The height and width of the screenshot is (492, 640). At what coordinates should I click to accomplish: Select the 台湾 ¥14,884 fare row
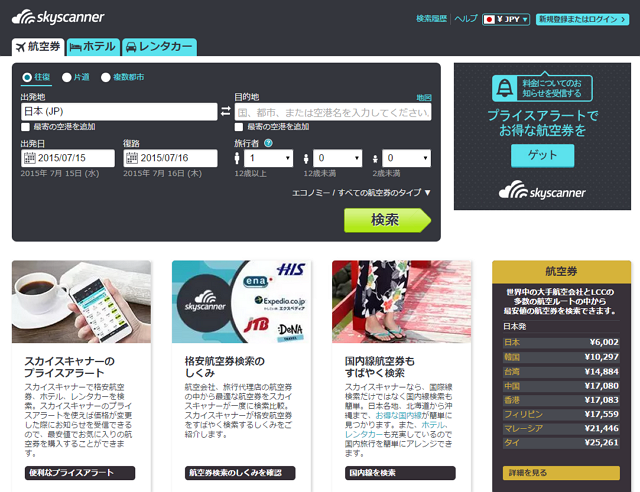(561, 372)
